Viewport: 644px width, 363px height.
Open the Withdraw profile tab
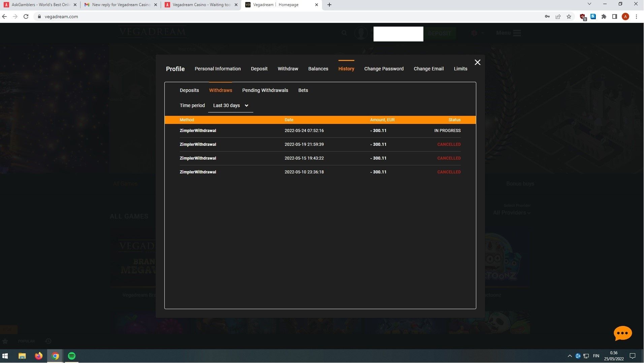[288, 69]
